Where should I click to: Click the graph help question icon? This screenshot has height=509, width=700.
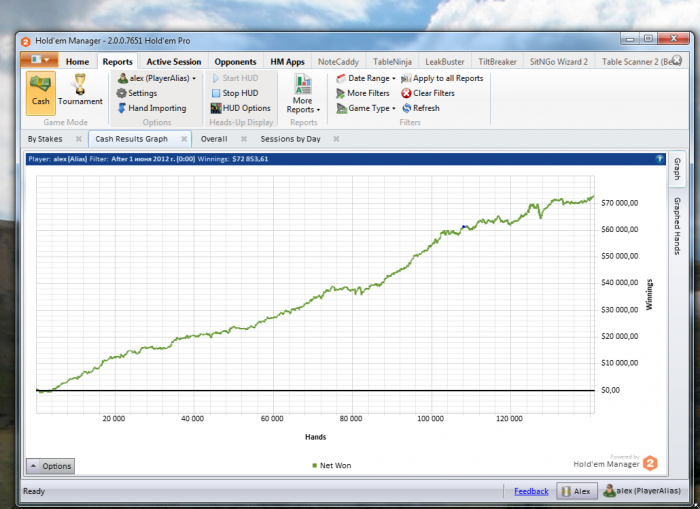(659, 159)
